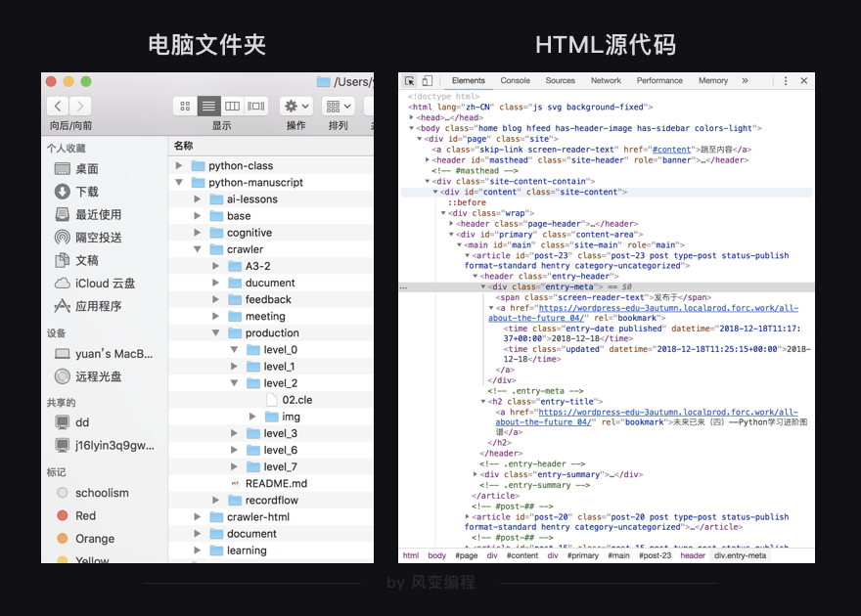
Task: Open the Console tab in DevTools
Action: pyautogui.click(x=515, y=80)
